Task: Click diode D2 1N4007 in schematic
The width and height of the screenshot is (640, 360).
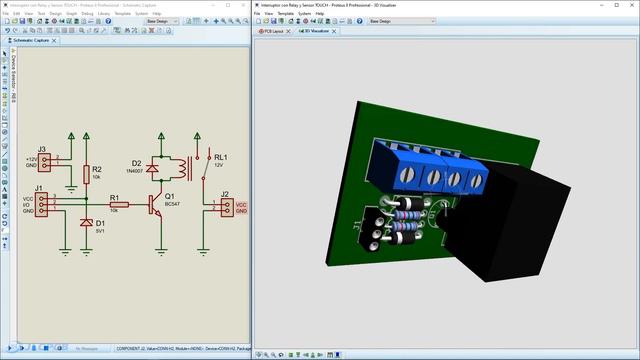Action: [x=153, y=168]
